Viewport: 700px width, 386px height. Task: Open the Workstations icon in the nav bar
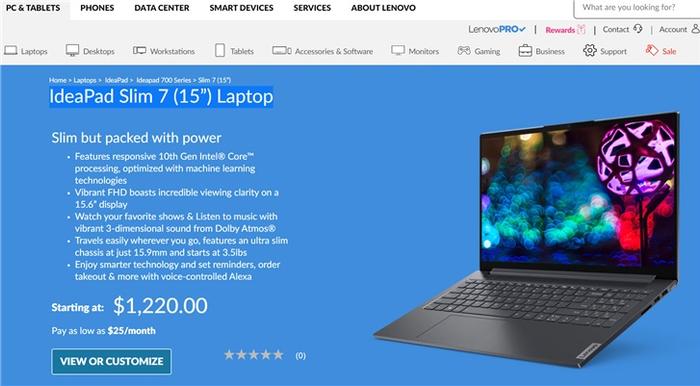click(139, 50)
